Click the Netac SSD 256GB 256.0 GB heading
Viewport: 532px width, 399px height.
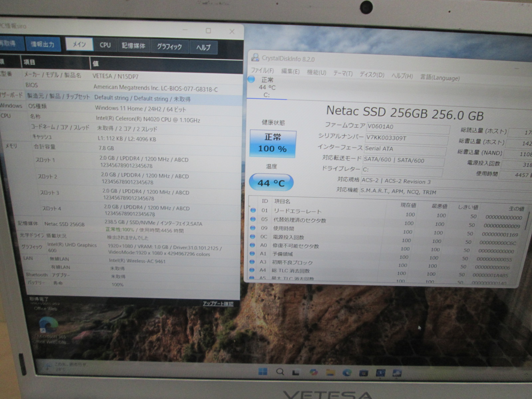point(405,113)
